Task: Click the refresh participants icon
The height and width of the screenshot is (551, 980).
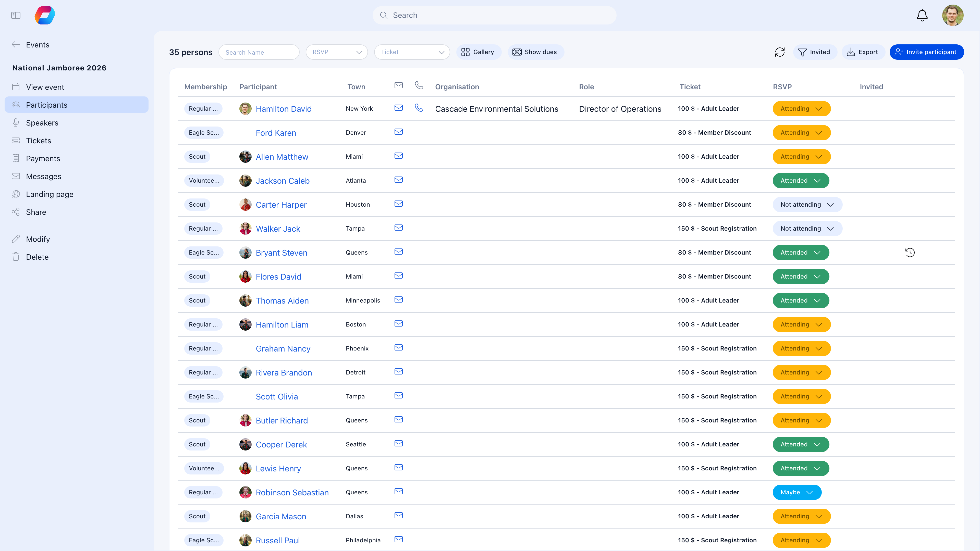Action: click(780, 52)
